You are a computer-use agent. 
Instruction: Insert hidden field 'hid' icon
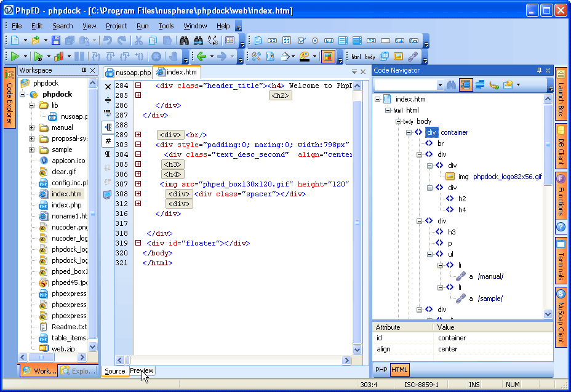329,41
